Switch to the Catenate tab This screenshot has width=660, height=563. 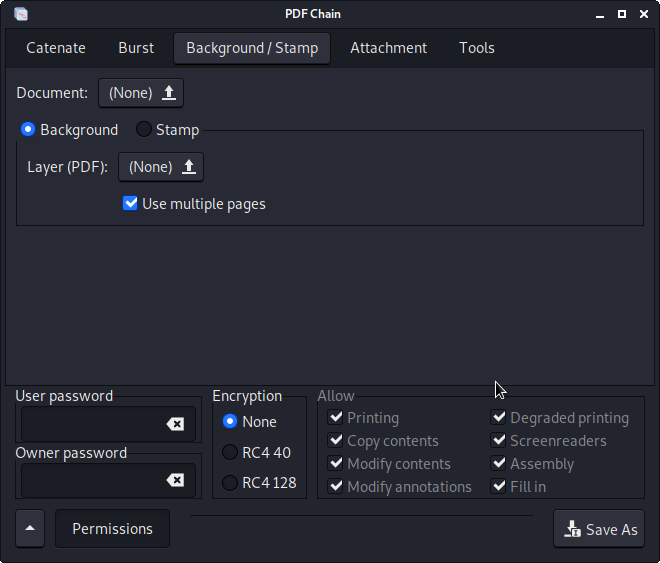coord(56,48)
